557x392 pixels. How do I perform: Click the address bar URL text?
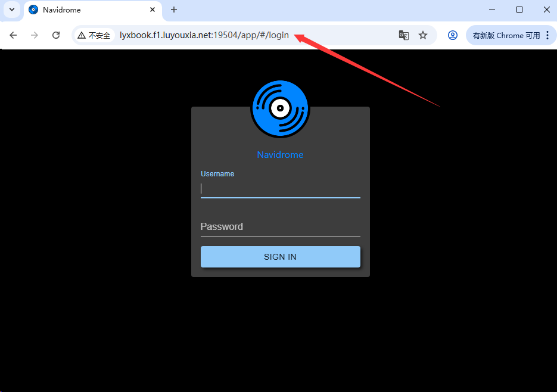pyautogui.click(x=204, y=35)
